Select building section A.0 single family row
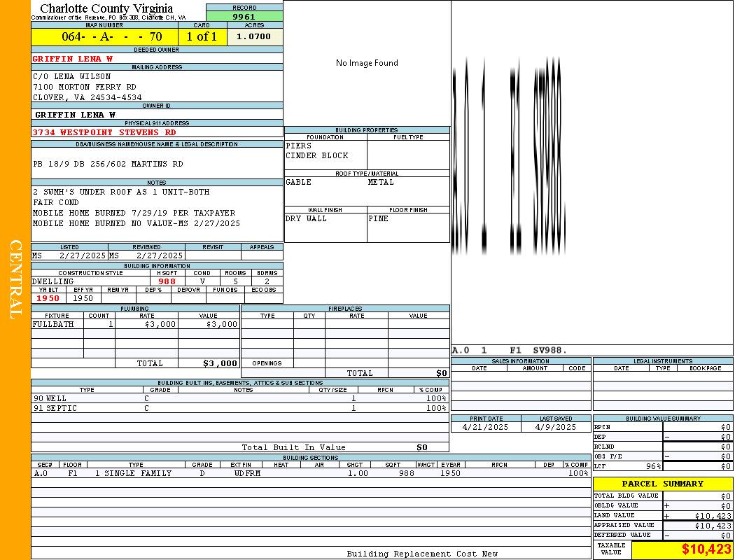 [238, 474]
